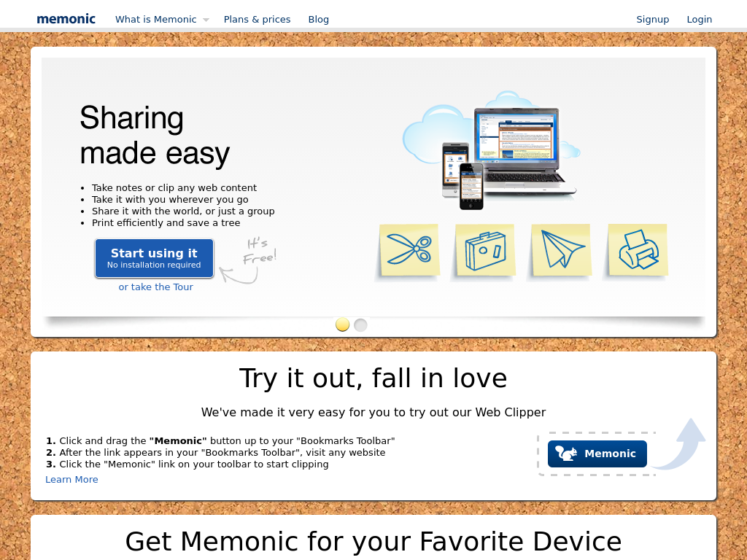Image resolution: width=747 pixels, height=560 pixels.
Task: Click the scissors sticky note icon
Action: [409, 250]
